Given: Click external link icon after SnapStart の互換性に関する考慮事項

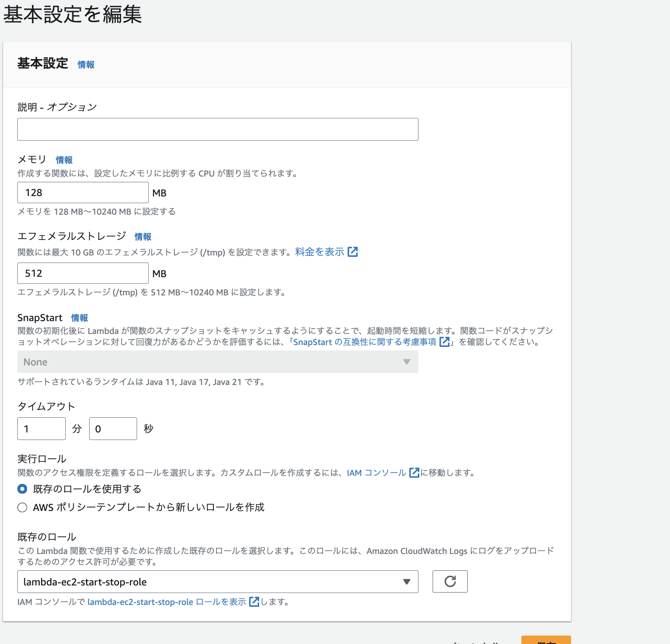Looking at the screenshot, I should 444,342.
